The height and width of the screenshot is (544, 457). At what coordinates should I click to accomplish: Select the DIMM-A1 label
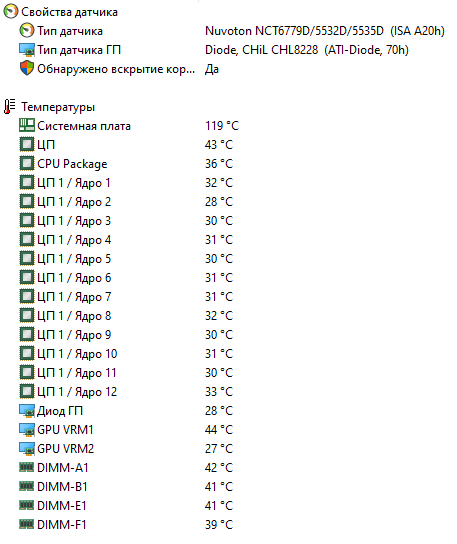[63, 468]
